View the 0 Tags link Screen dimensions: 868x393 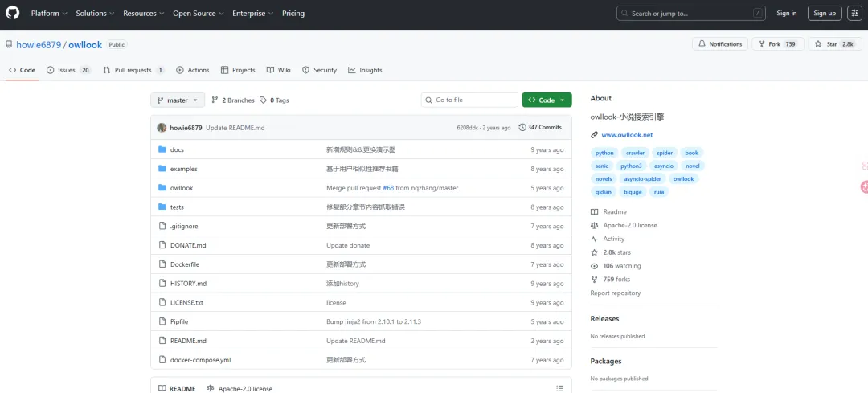(275, 100)
